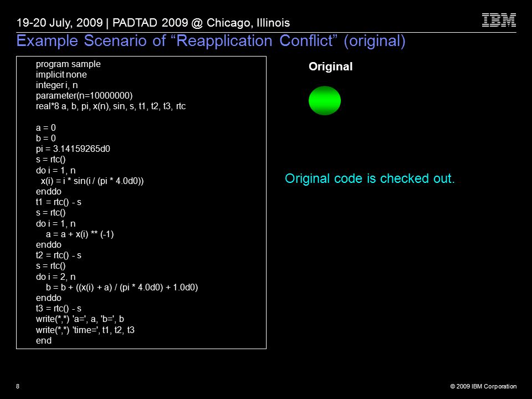Click the slide number 8
Viewport: 532px width, 399px height.
[18, 386]
